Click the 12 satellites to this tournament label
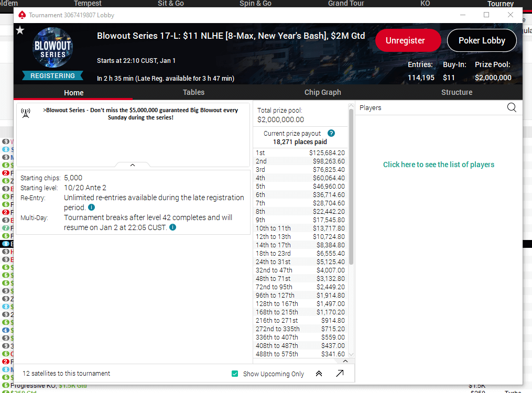 click(66, 373)
